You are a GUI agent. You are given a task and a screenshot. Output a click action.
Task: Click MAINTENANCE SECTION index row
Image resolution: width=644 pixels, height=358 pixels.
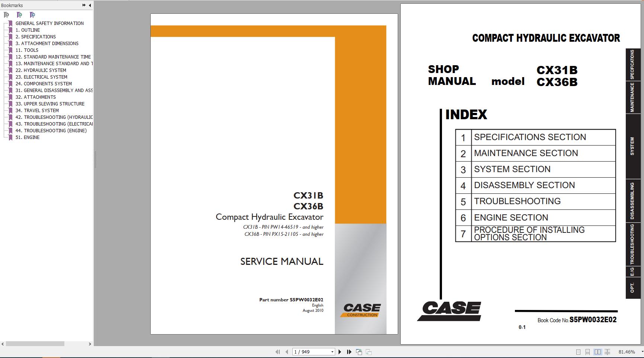tap(535, 153)
